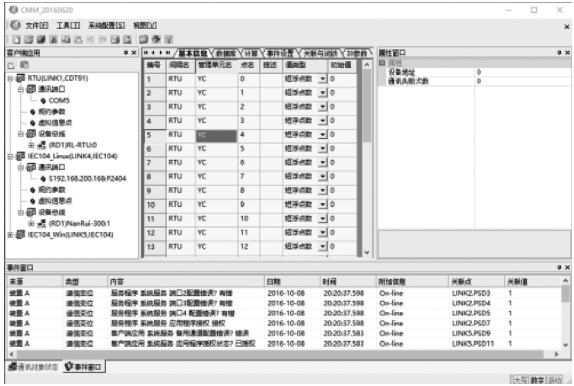Image resolution: width=574 pixels, height=386 pixels.
Task: Pin the 属性窗口 properties panel
Action: pos(559,53)
